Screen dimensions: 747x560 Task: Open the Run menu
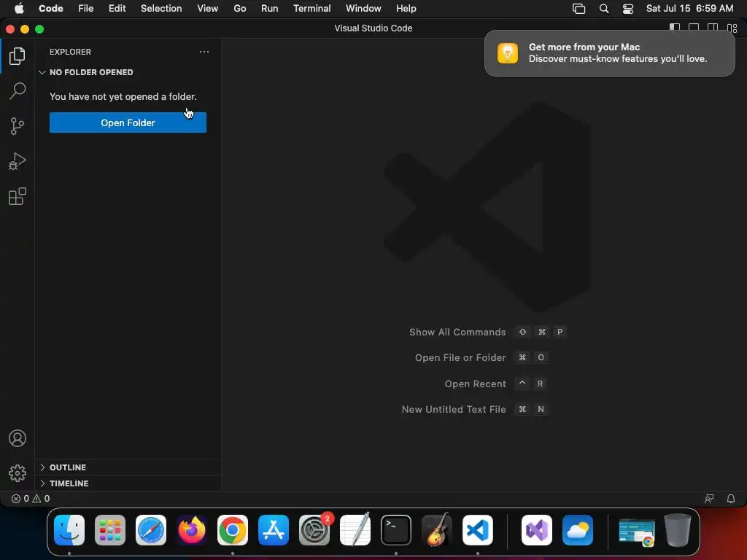click(270, 9)
